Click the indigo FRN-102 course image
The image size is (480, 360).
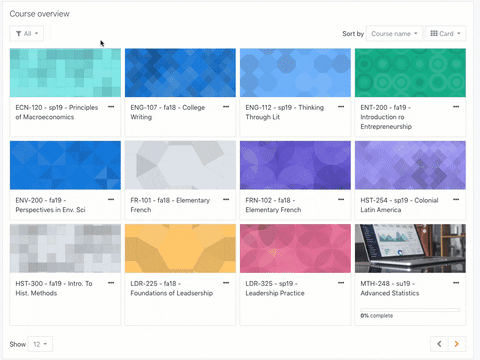(x=295, y=165)
